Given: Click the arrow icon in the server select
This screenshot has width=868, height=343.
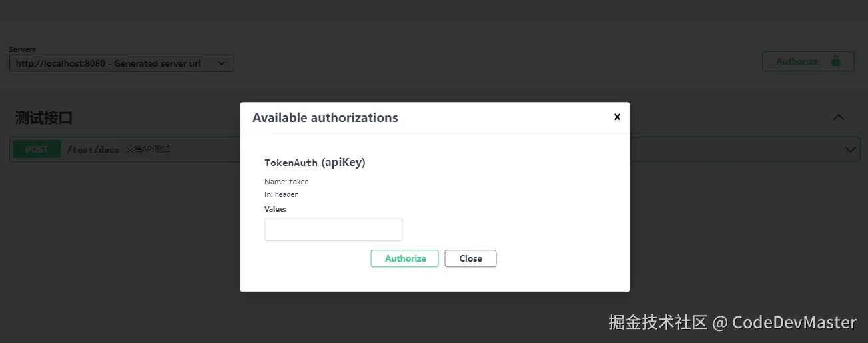Looking at the screenshot, I should [222, 63].
